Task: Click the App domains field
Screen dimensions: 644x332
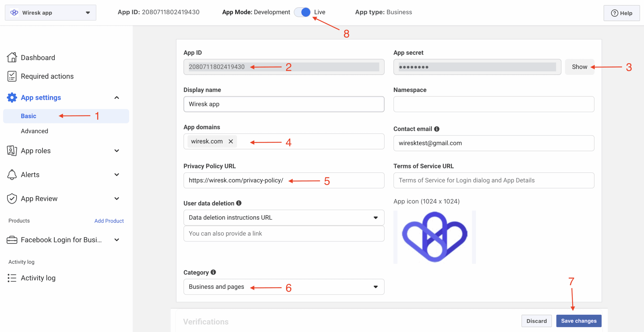Action: pos(284,141)
